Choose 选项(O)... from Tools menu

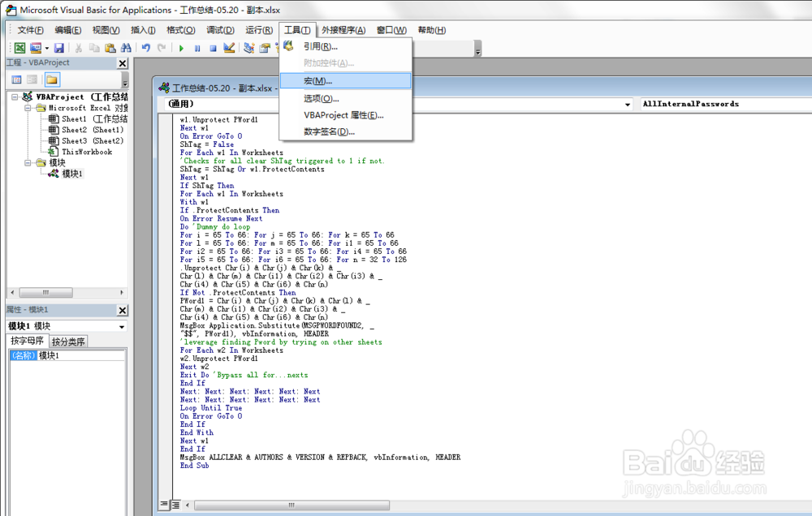click(x=345, y=98)
